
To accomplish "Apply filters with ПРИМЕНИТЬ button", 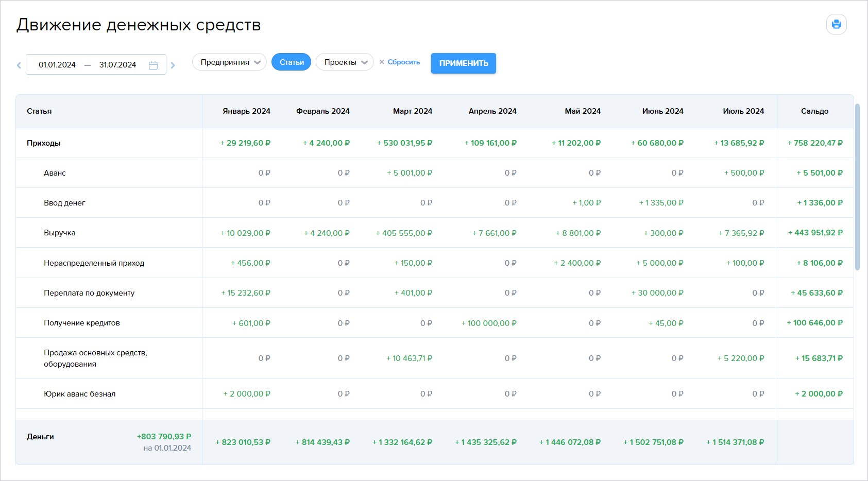I will [x=464, y=63].
